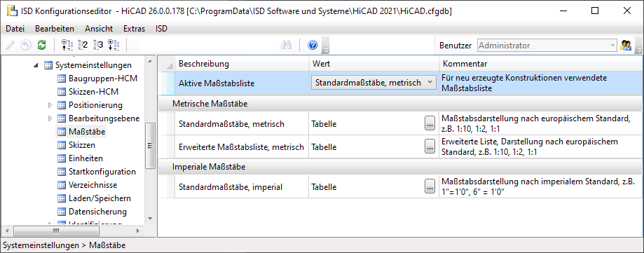Open the Aktive Maßstabsliste dropdown
Screen dimensions: 644x253
(x=430, y=82)
